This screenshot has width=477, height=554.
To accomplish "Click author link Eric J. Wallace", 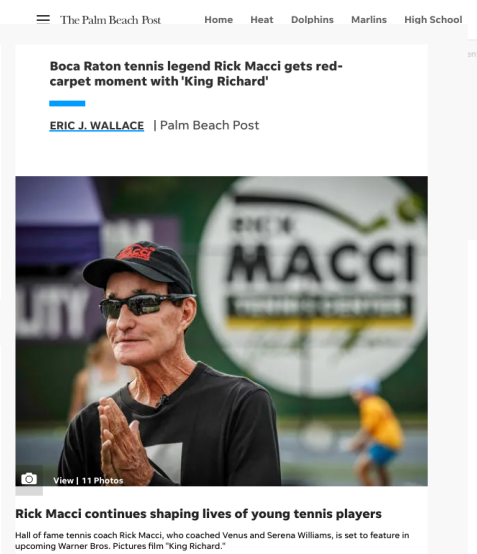I will pyautogui.click(x=97, y=126).
